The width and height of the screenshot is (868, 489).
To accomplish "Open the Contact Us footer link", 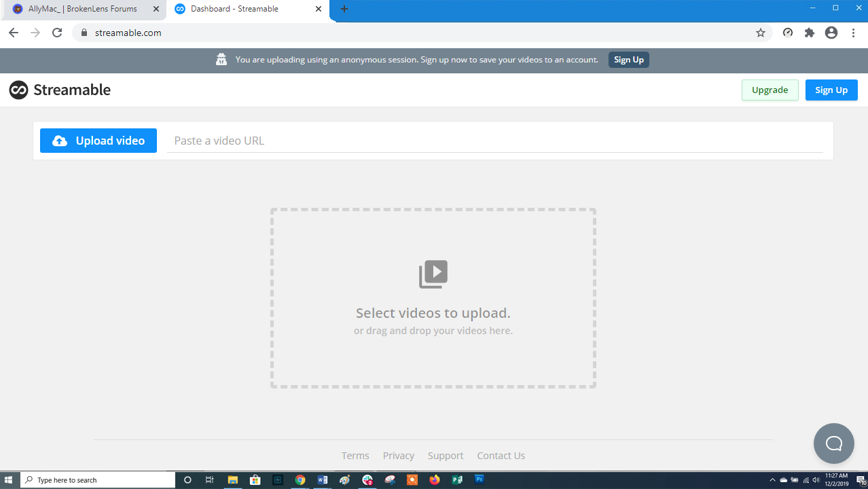I will point(501,456).
